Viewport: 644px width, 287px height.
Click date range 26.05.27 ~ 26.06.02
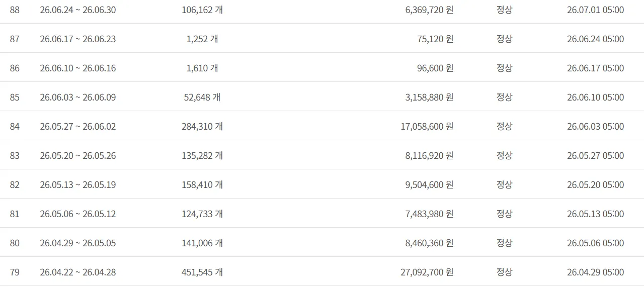(x=78, y=126)
